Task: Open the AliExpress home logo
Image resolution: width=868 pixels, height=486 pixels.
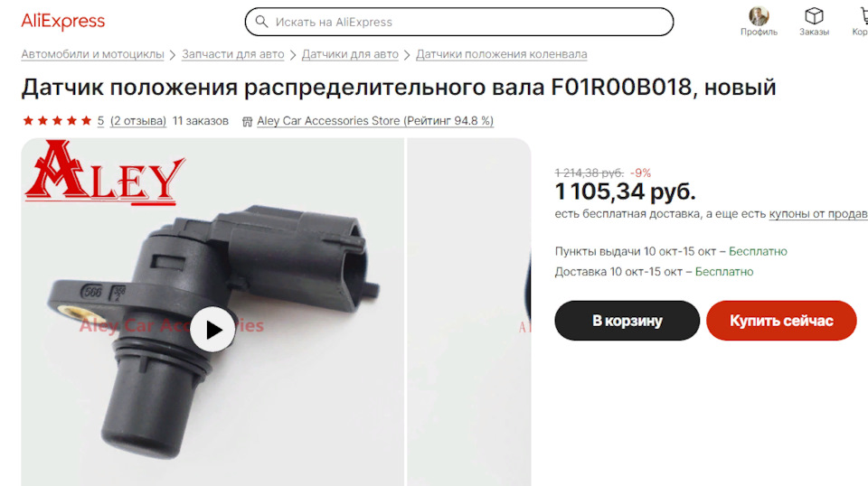Action: tap(62, 22)
